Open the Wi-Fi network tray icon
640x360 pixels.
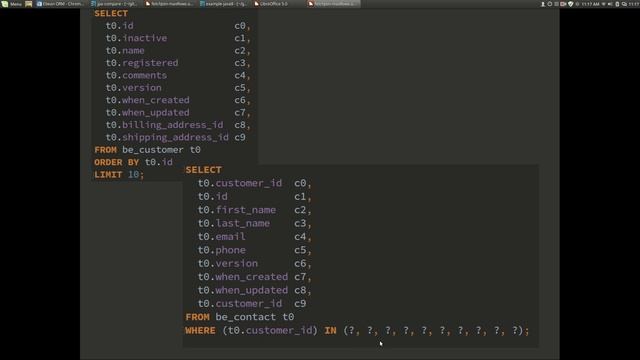(604, 4)
